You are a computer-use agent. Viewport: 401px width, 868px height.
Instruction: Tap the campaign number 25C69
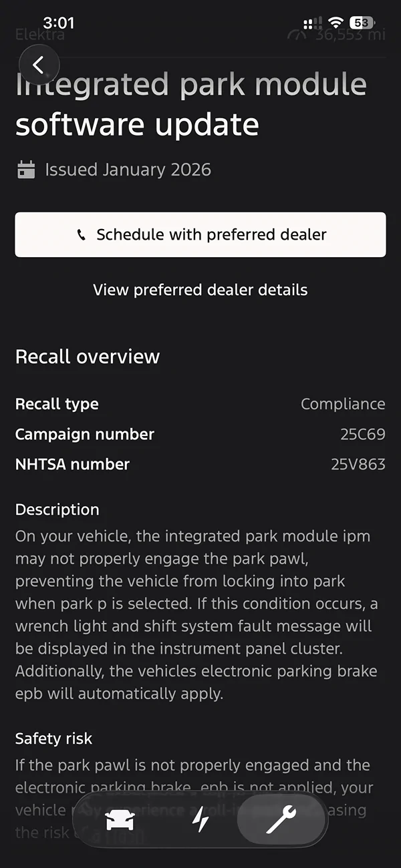[x=362, y=434]
